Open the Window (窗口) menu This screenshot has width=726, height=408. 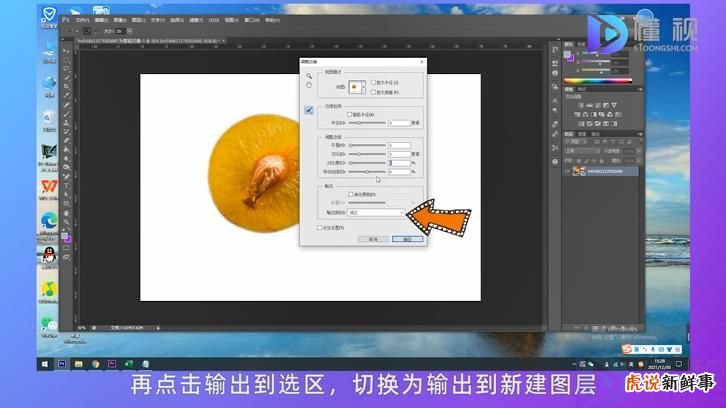coord(252,20)
